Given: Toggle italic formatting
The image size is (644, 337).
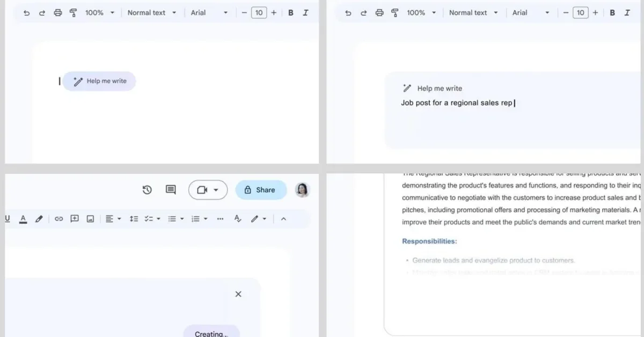Looking at the screenshot, I should 305,12.
